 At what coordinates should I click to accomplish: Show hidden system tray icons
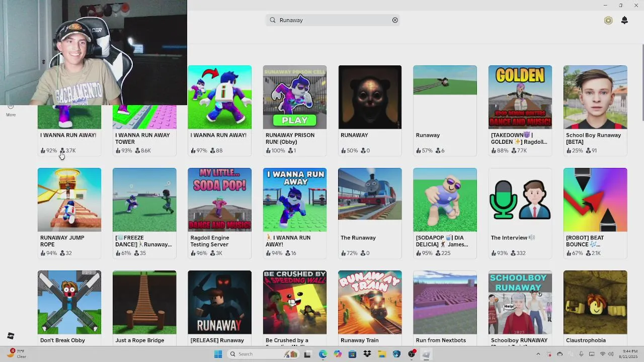[x=538, y=354]
